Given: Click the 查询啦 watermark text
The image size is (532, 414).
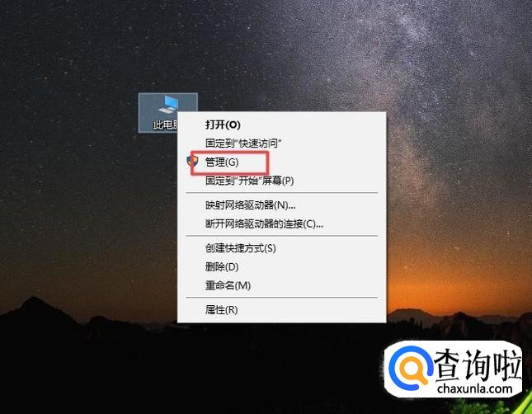Looking at the screenshot, I should tap(478, 366).
